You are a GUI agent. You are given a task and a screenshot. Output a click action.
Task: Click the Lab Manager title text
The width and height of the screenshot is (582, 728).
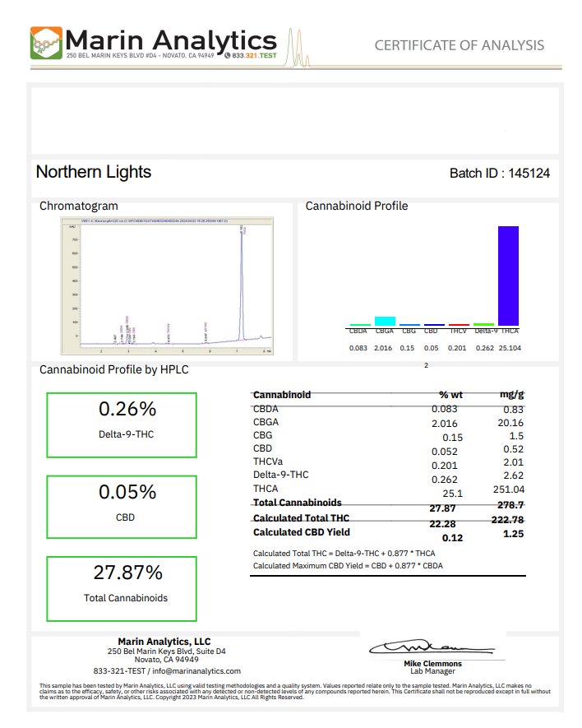(x=432, y=671)
